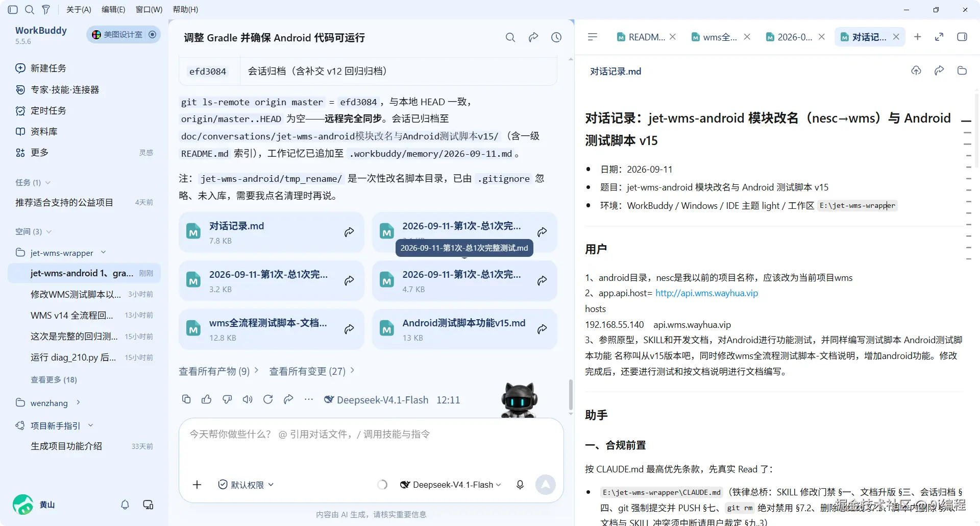Share the 对话记录.md document
Screen dimensions: 980x526
939,70
